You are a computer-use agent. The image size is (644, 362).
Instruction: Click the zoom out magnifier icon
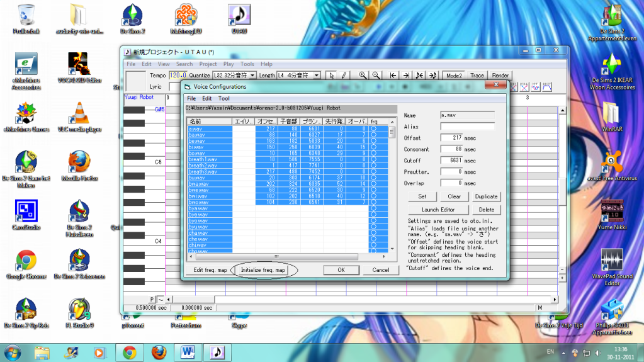376,76
